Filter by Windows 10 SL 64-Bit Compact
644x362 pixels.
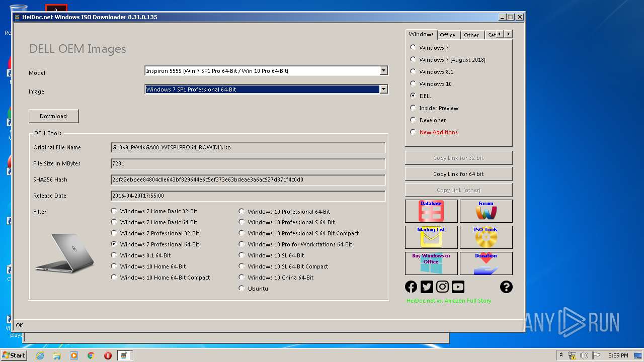(283, 266)
